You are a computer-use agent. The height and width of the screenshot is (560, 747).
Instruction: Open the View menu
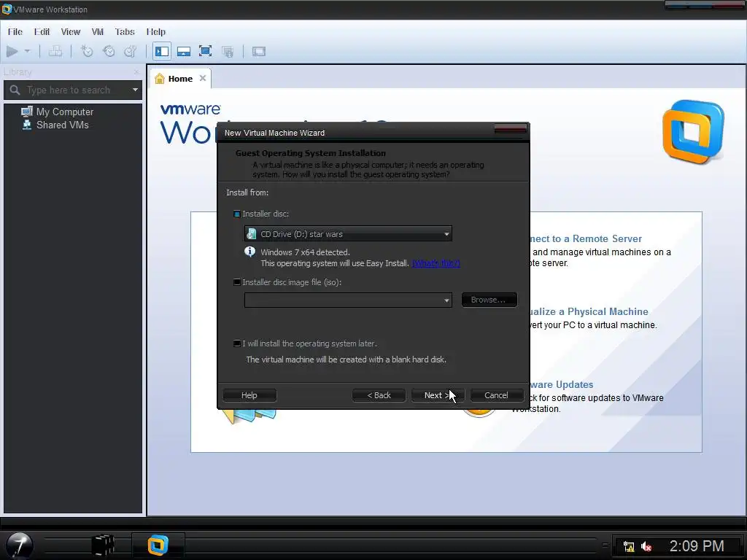[x=71, y=31]
